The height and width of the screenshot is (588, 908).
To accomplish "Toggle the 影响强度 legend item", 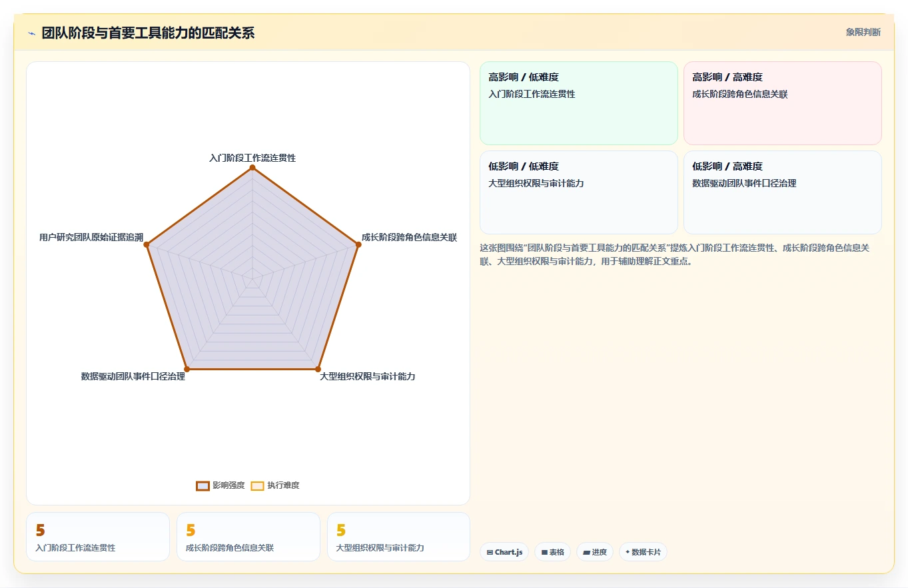I will [221, 485].
